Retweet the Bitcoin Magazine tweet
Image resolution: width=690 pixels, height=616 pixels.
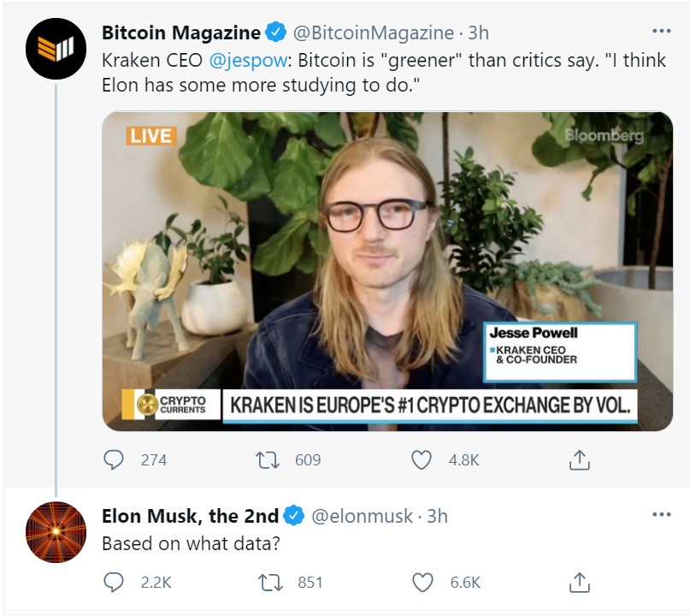coord(268,460)
